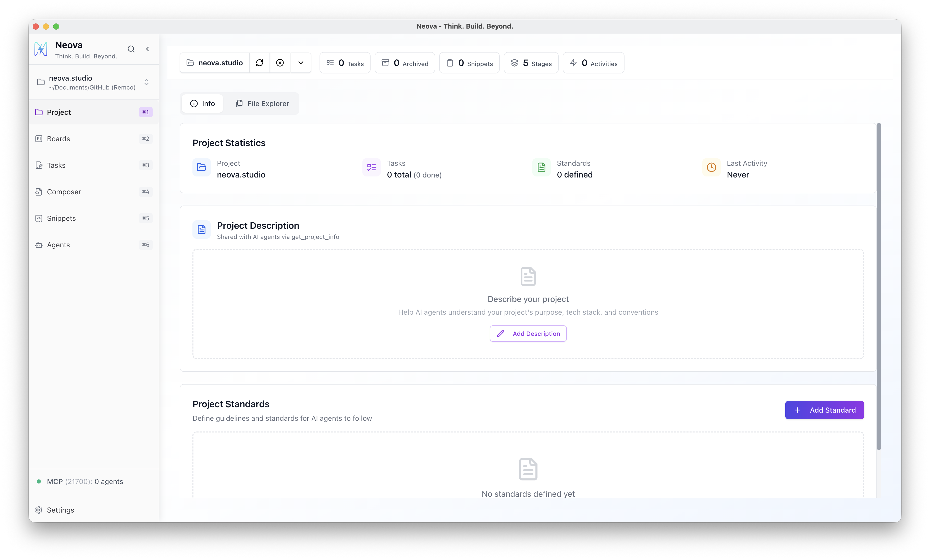Image resolution: width=930 pixels, height=560 pixels.
Task: Switch to the File Explorer tab
Action: click(262, 103)
